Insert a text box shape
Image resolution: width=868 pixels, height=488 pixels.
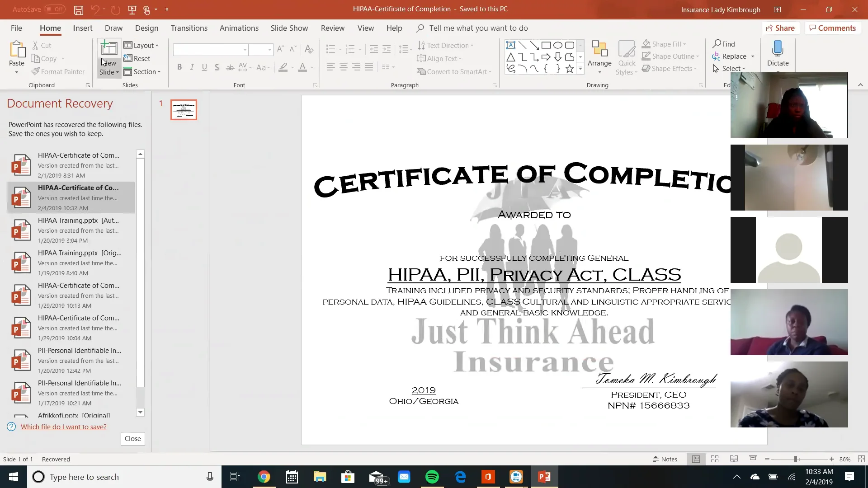pyautogui.click(x=510, y=45)
